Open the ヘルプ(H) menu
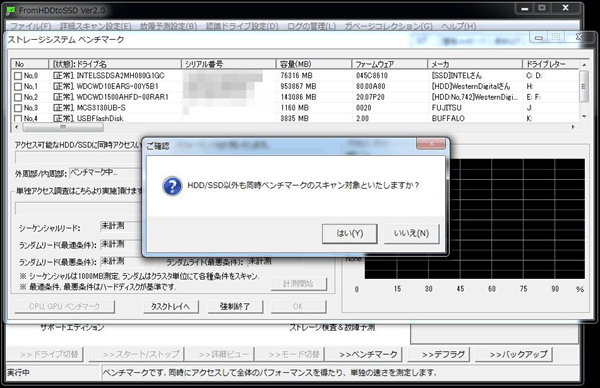Viewport: 600px width, 388px height. (458, 26)
